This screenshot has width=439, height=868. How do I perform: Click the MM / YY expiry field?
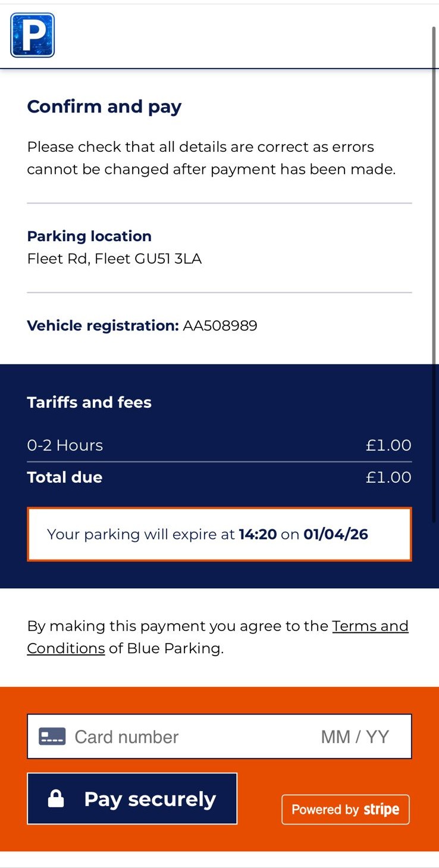(x=355, y=736)
